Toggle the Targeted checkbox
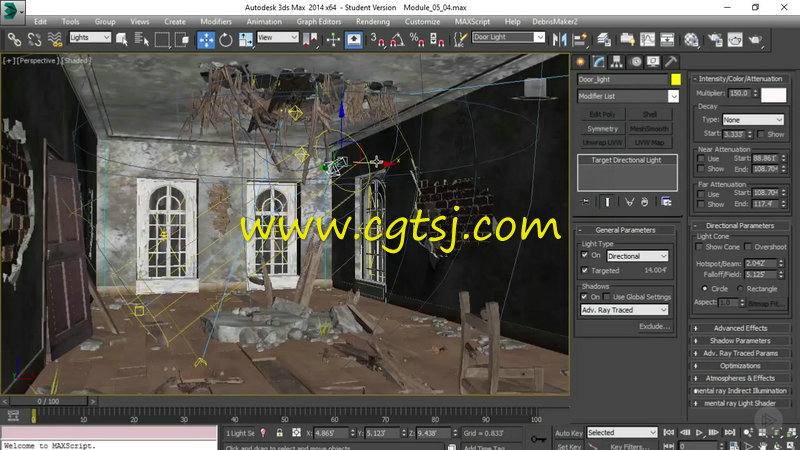Image resolution: width=800 pixels, height=450 pixels. coord(585,270)
